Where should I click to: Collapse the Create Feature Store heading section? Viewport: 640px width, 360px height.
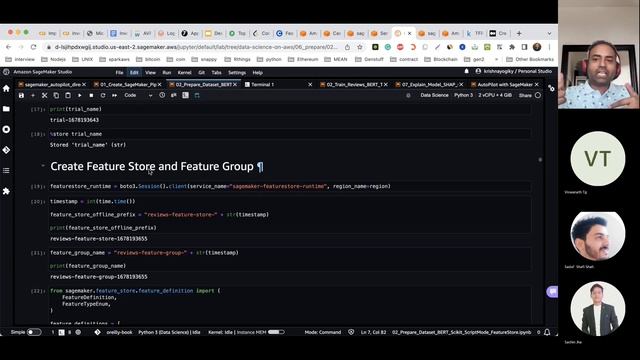43,166
